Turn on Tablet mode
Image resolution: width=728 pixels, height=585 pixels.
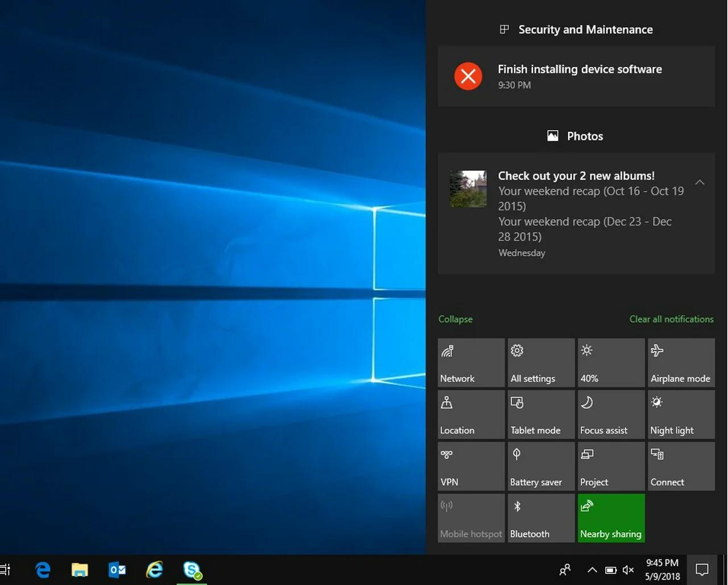540,414
